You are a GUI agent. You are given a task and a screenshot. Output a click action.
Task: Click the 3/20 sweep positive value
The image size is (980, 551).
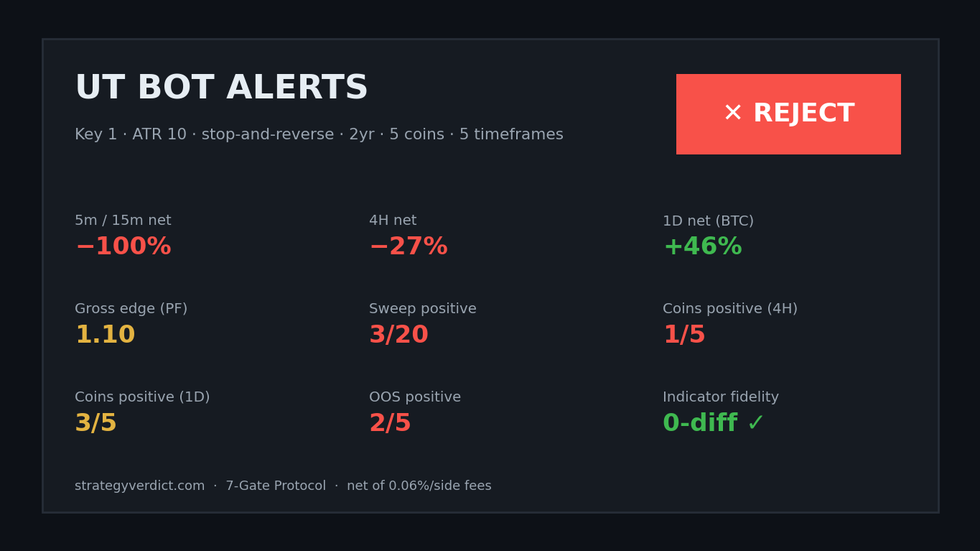[x=398, y=335]
